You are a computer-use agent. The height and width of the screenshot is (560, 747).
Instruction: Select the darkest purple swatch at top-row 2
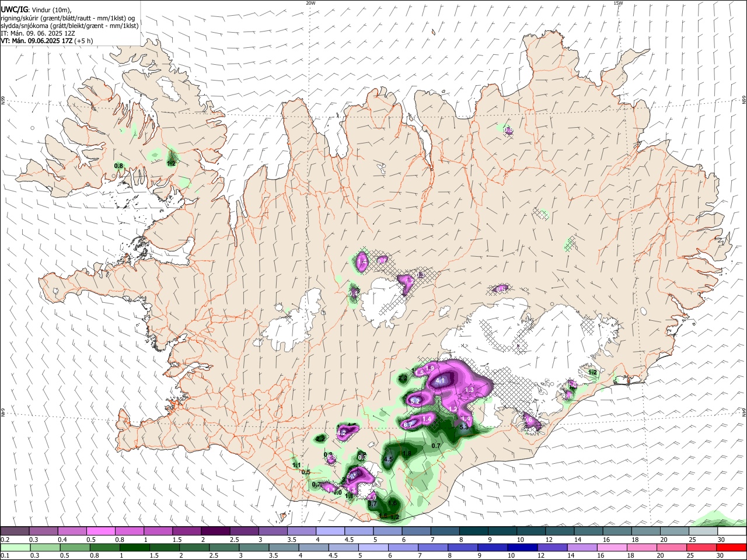pyautogui.click(x=215, y=531)
